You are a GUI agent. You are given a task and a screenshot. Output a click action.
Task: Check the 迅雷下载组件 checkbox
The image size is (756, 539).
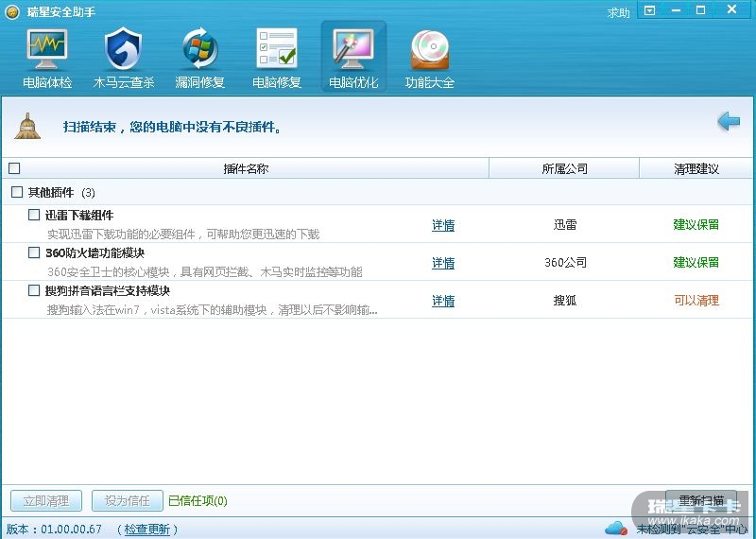[x=34, y=215]
